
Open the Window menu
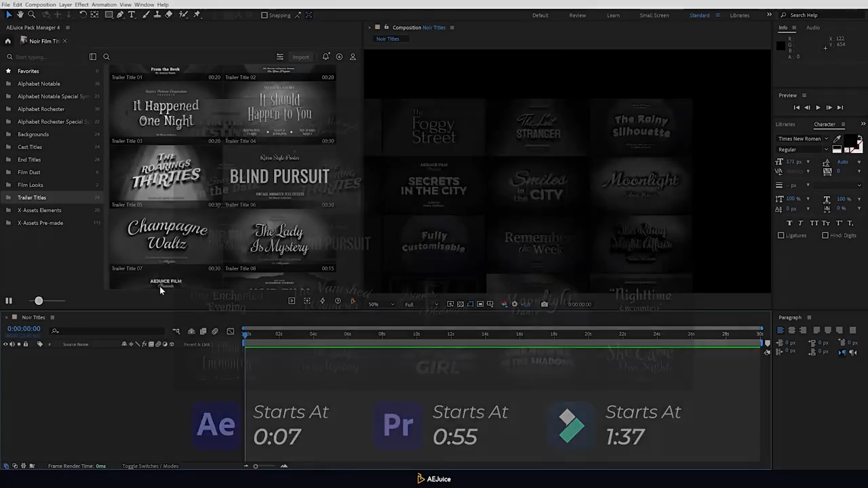[x=144, y=5]
